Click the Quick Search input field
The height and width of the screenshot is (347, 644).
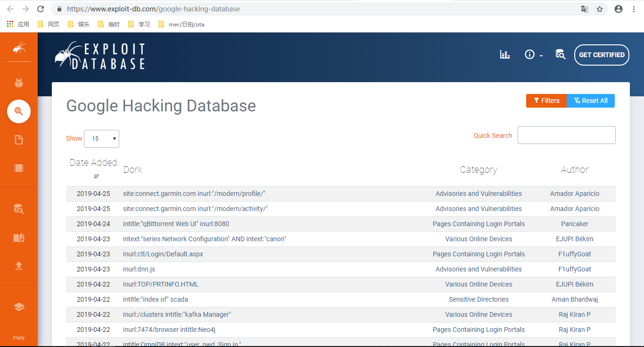566,135
